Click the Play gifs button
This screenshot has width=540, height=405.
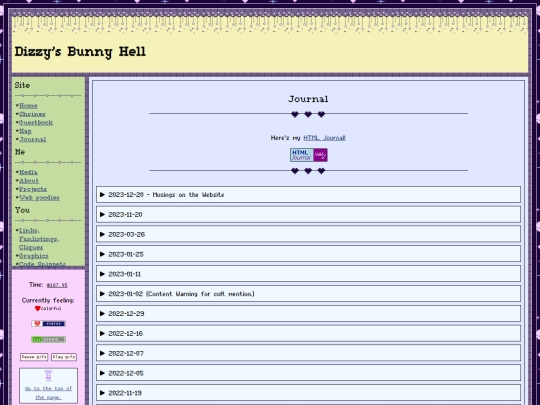click(64, 357)
